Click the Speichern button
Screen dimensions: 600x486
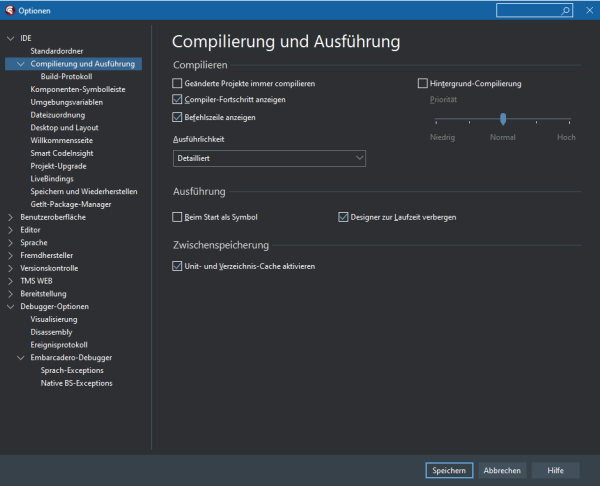point(449,470)
